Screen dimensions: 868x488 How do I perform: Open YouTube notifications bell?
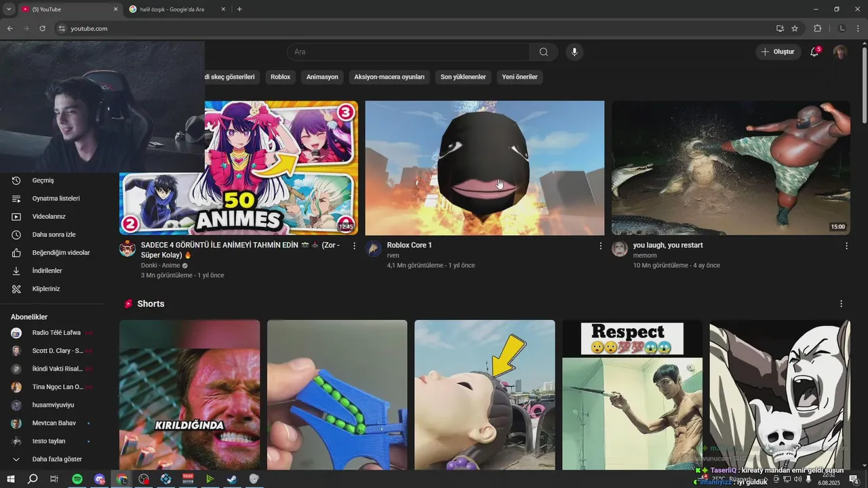pos(814,52)
